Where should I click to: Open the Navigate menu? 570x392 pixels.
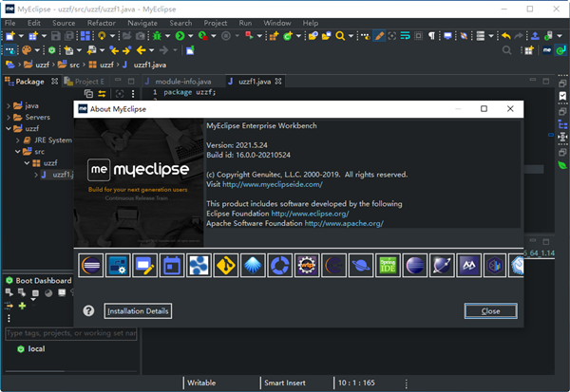tap(142, 23)
